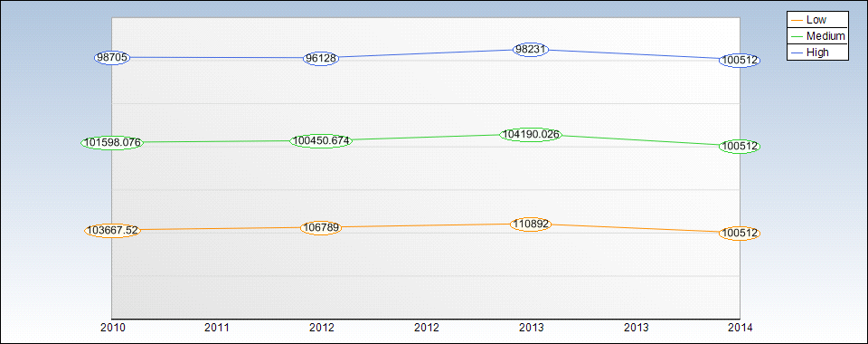Click the orange 100512 Low data label
The height and width of the screenshot is (344, 868).
[x=740, y=234]
